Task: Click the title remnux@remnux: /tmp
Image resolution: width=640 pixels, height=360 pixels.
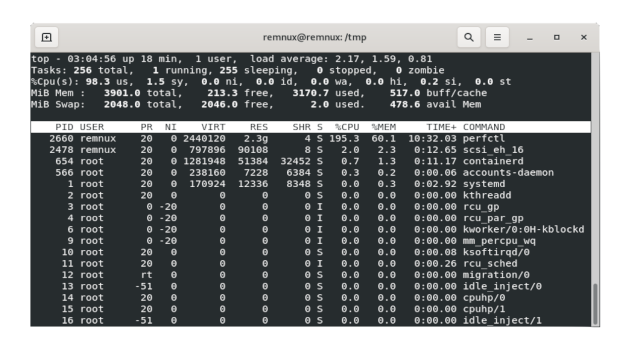Action: click(314, 37)
